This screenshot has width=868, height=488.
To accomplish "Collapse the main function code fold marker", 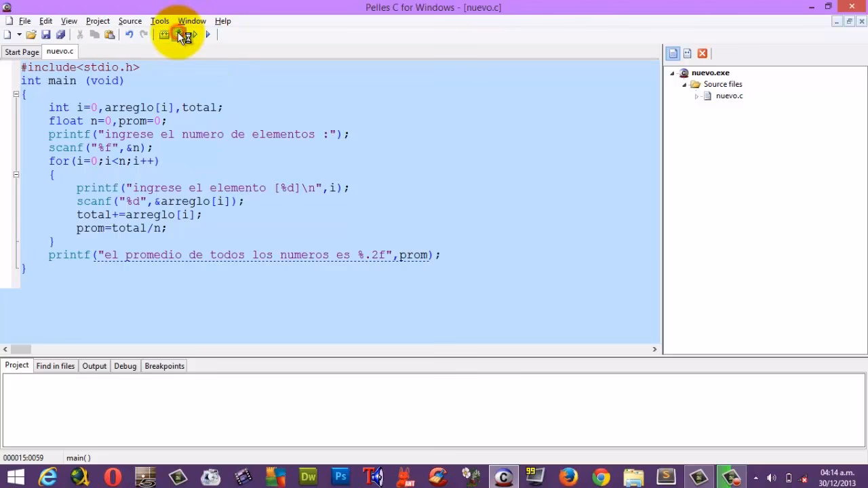I will pos(16,94).
